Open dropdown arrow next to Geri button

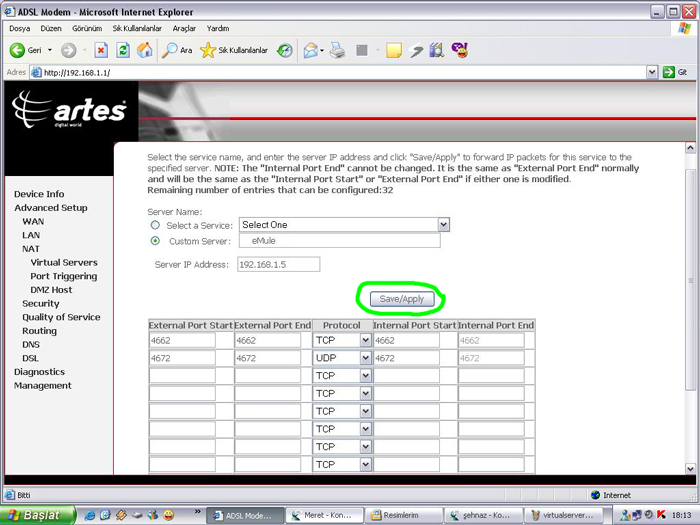pos(50,50)
